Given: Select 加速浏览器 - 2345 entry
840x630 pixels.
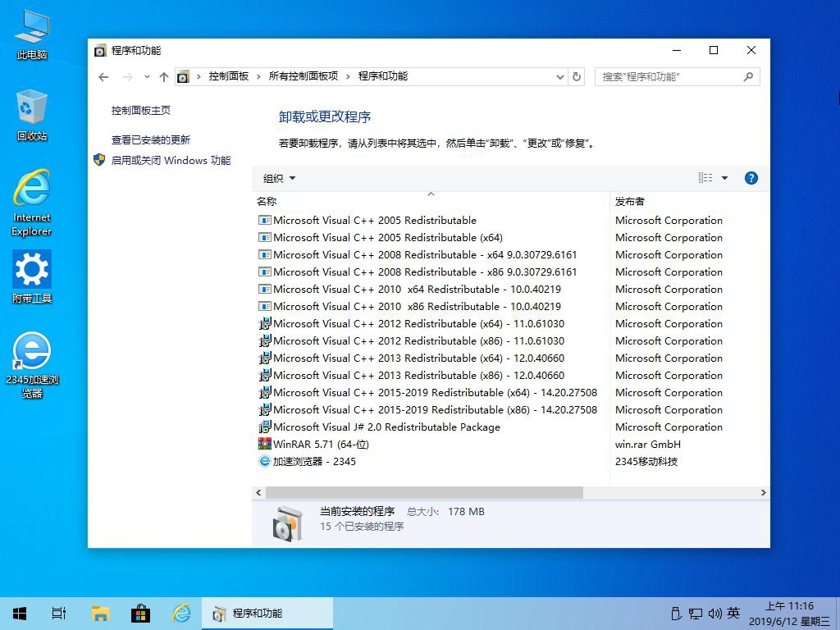Looking at the screenshot, I should click(x=314, y=461).
